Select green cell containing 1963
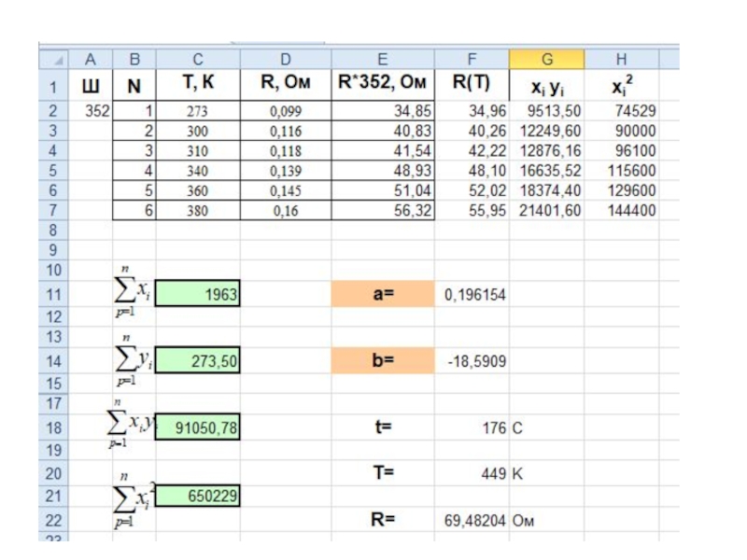The image size is (747, 560). coord(198,295)
